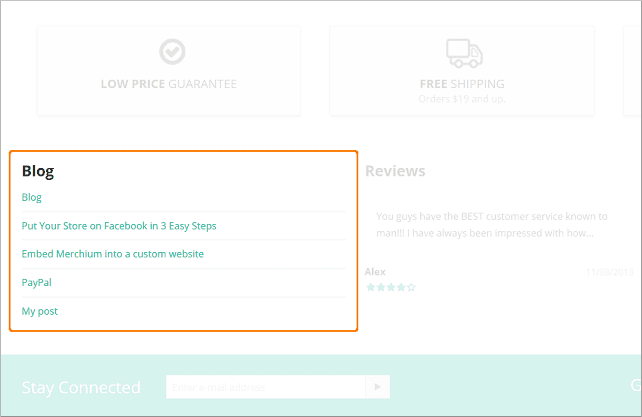Screen dimensions: 642x417
Task: Open the Blog link in blog list
Action: [x=32, y=197]
